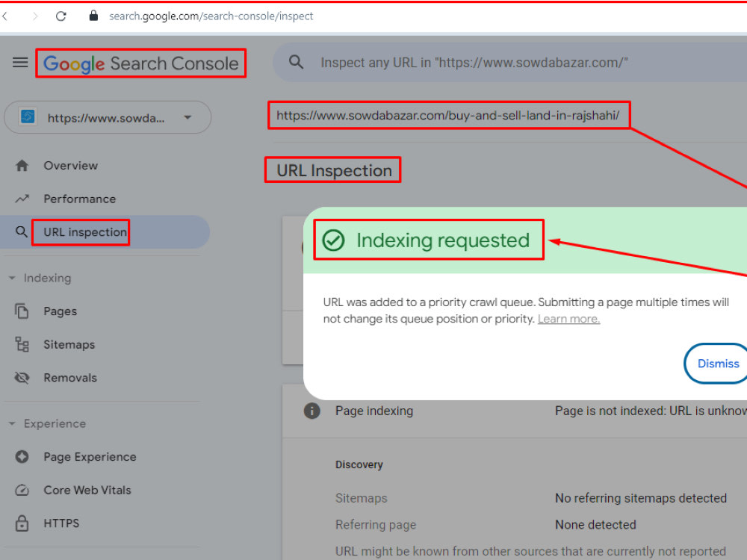Viewport: 747px width, 560px height.
Task: Dismiss the Indexing requested dialog
Action: click(x=717, y=364)
